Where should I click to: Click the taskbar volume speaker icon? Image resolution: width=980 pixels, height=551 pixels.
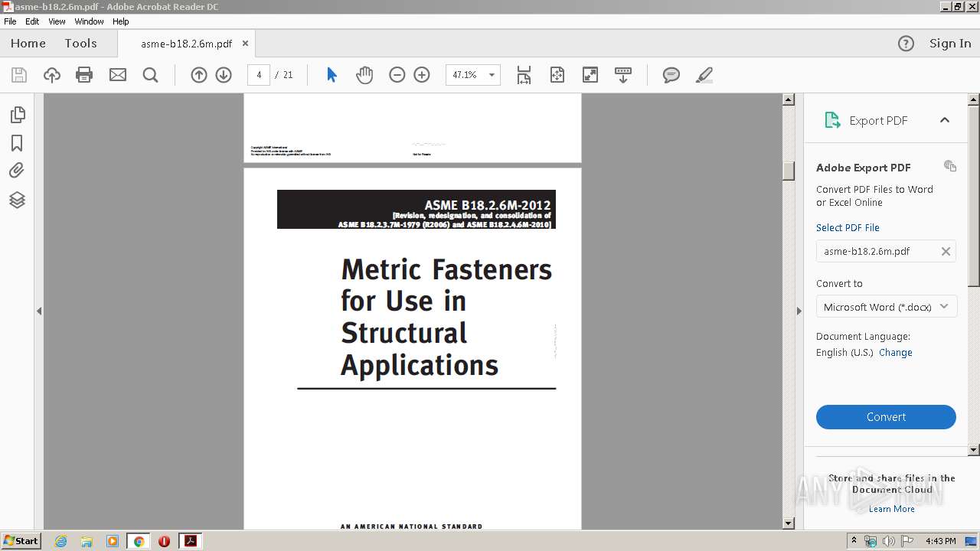click(888, 541)
